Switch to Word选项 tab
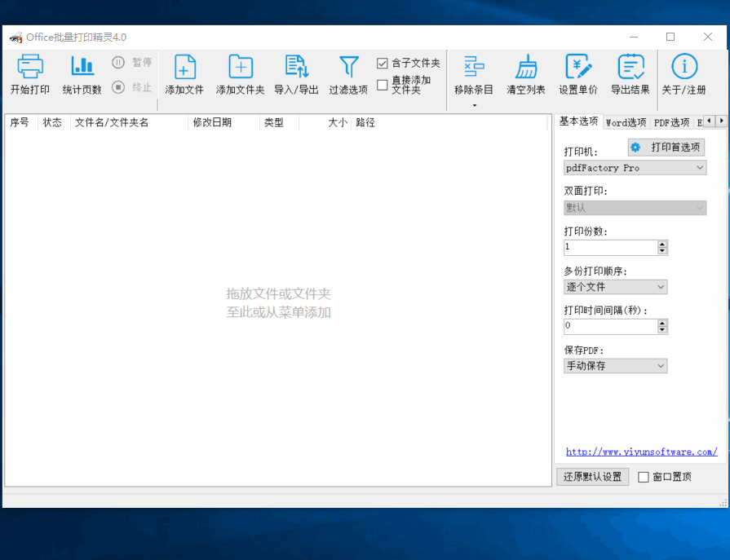This screenshot has width=730, height=560. 626,123
